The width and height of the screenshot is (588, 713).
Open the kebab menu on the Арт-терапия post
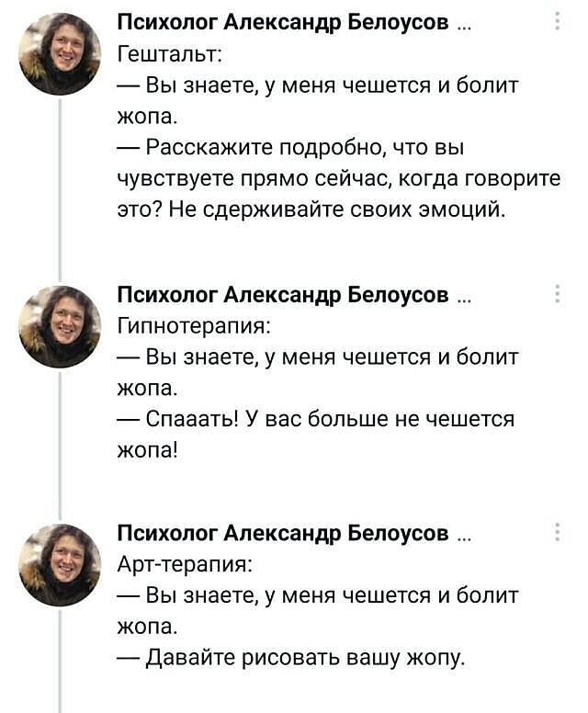point(558,532)
